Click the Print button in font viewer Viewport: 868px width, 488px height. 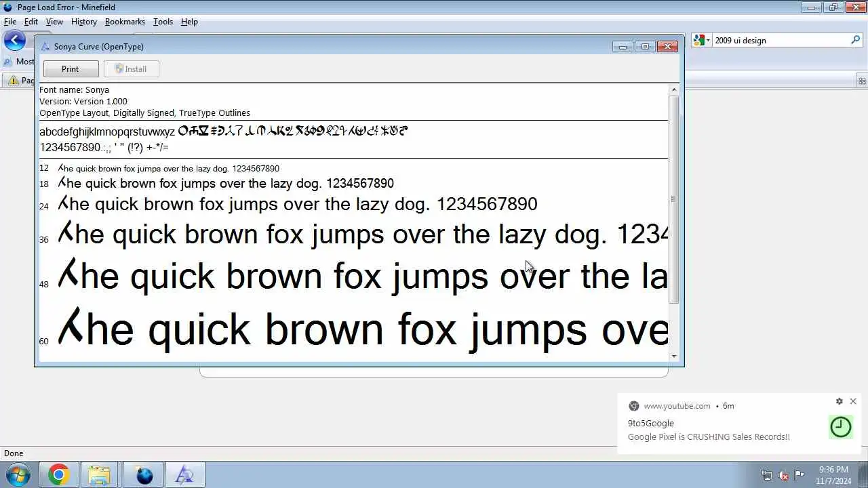[71, 69]
